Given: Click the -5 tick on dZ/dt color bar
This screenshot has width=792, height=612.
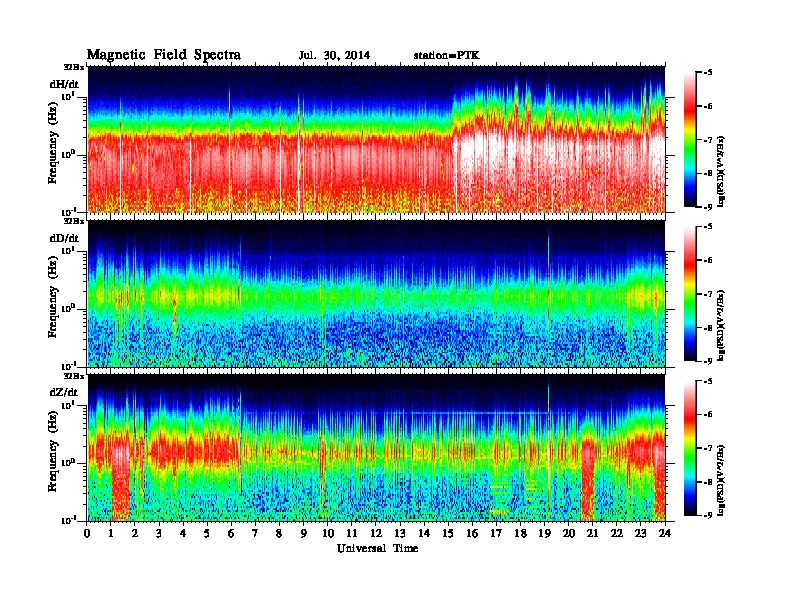Looking at the screenshot, I should click(x=709, y=381).
